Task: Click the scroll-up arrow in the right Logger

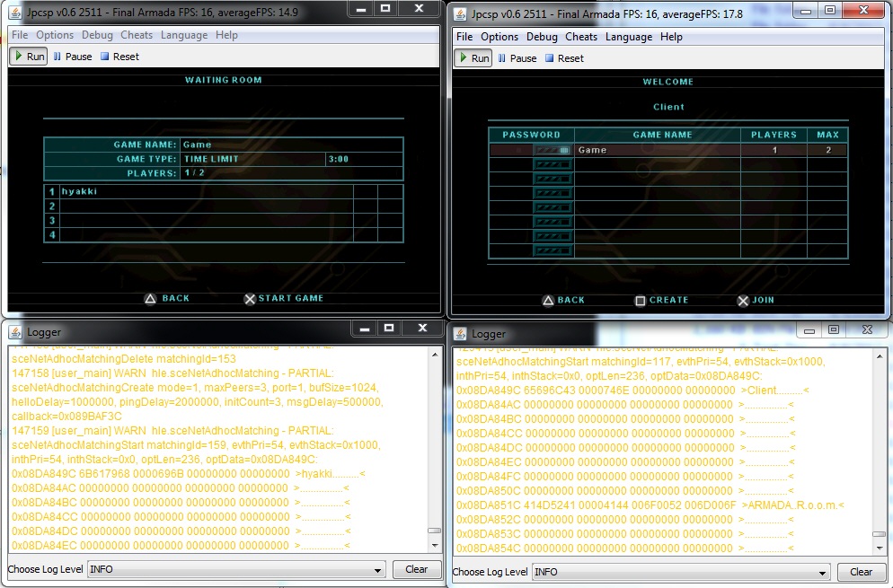Action: (880, 356)
